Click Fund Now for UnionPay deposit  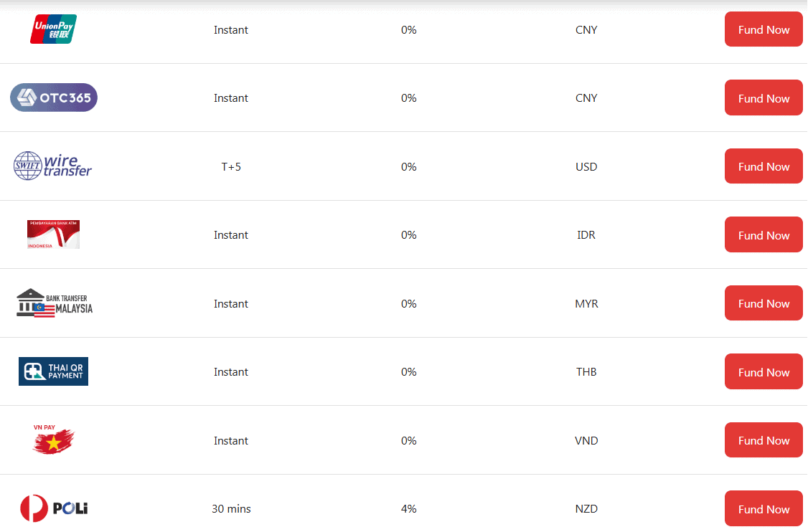pos(764,29)
